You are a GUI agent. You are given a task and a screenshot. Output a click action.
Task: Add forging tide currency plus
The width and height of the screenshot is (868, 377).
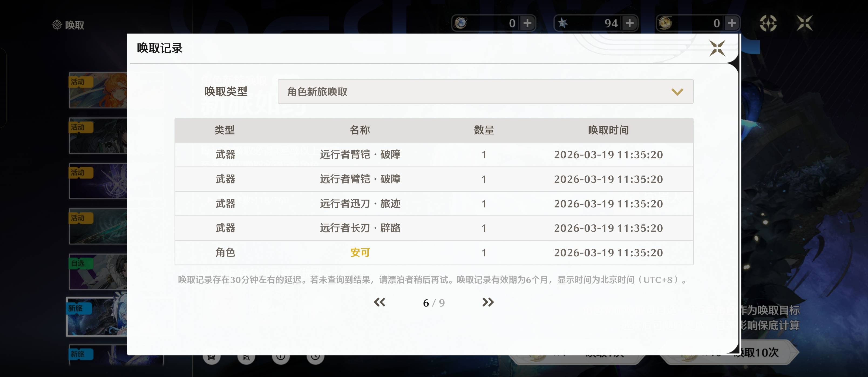coord(527,23)
